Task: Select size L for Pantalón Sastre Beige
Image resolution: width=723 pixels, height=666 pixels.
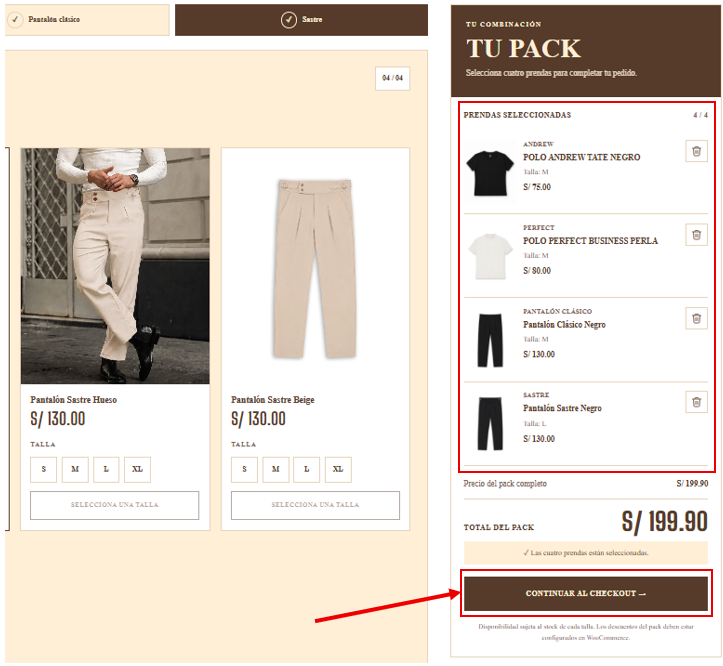Action: click(307, 470)
